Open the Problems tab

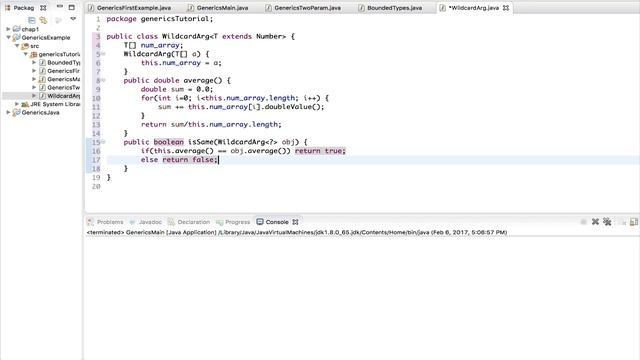[x=106, y=222]
